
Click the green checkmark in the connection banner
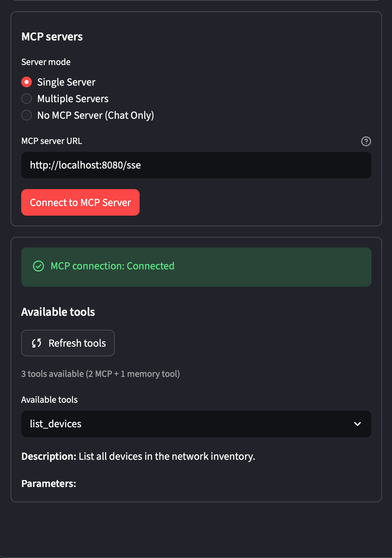[39, 266]
